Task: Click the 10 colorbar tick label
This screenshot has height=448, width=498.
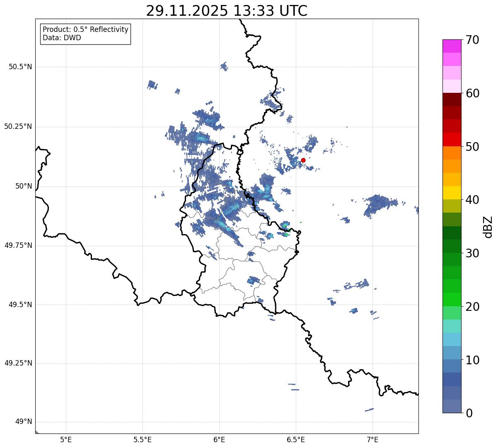Action: coord(472,360)
